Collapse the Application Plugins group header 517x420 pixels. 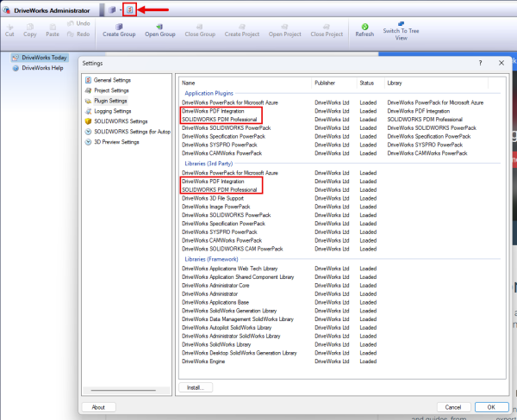click(x=212, y=93)
